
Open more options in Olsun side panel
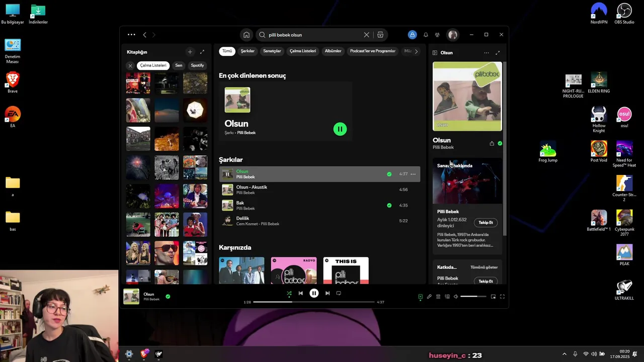487,53
